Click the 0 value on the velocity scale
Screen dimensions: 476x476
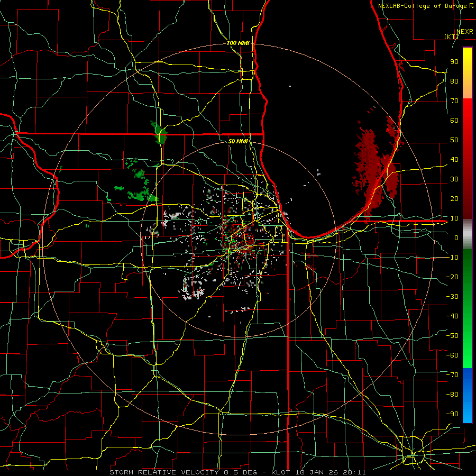[x=456, y=238]
